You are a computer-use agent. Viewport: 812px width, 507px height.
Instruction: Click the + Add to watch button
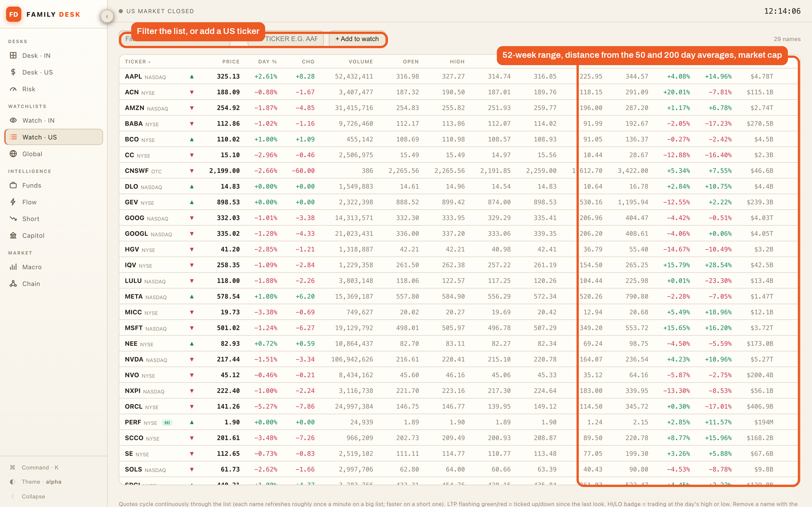tap(357, 39)
